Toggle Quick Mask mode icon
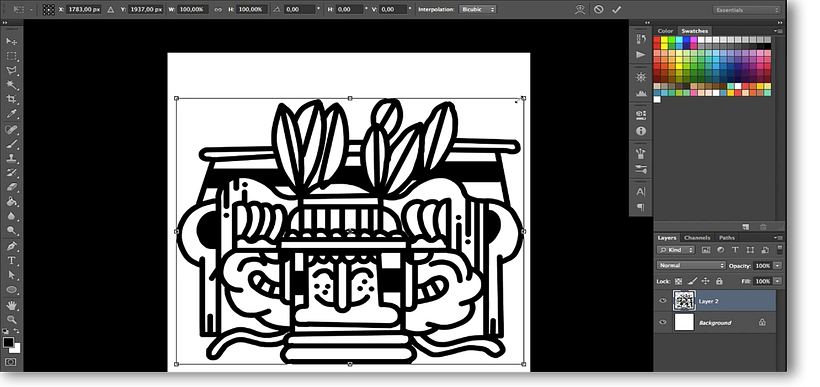 [11, 362]
